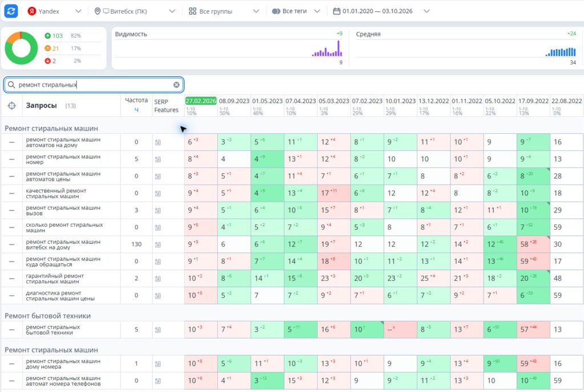This screenshot has width=584, height=392.
Task: Click the orange unchanged positions icon 21
Action: 48,48
